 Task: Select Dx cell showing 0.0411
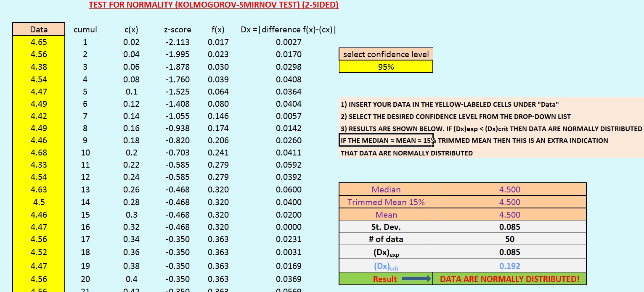click(x=289, y=153)
